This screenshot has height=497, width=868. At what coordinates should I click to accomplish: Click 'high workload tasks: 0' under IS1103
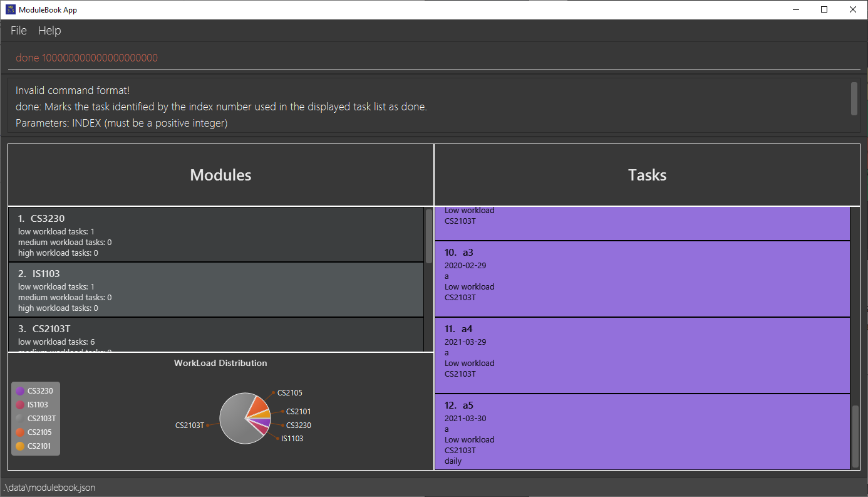(58, 308)
